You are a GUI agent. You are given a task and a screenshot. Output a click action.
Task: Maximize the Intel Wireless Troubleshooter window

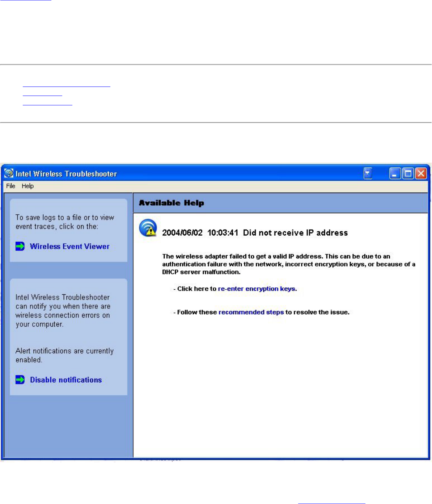(408, 174)
